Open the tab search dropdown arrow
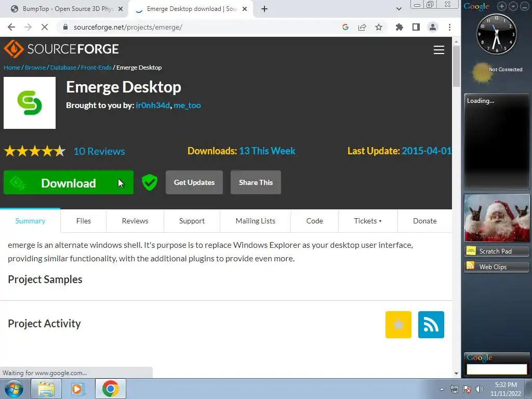 [399, 9]
